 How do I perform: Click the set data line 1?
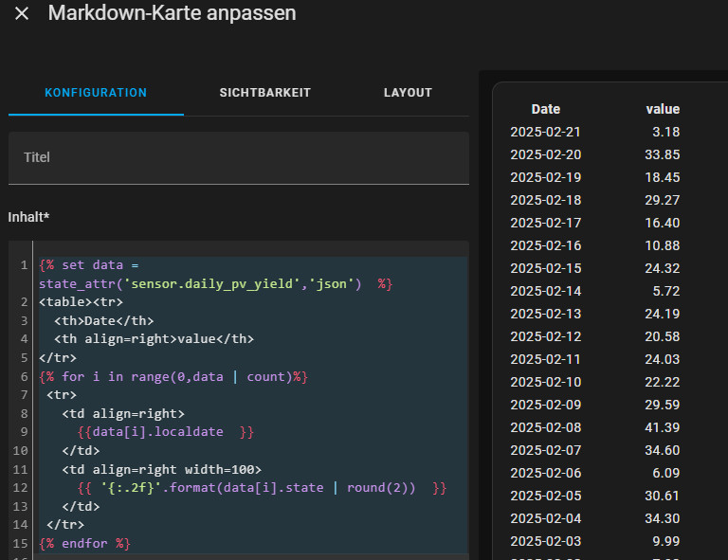[x=89, y=265]
